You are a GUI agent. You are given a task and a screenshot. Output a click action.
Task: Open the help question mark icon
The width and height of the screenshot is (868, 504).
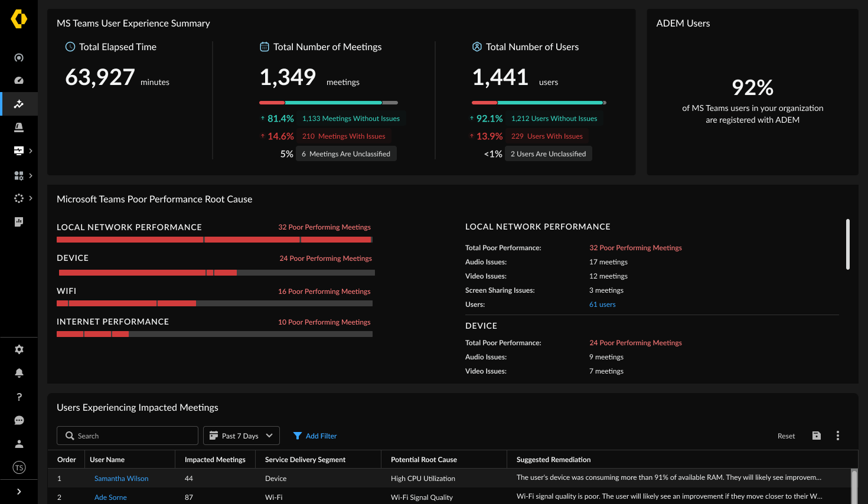coord(19,397)
